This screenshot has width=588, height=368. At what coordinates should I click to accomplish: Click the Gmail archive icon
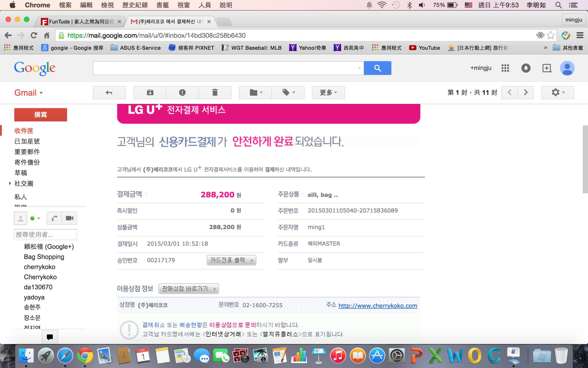(150, 93)
